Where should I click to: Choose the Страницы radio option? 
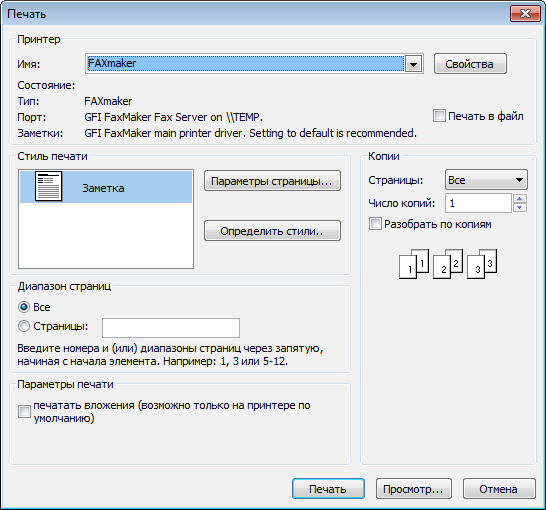click(24, 326)
